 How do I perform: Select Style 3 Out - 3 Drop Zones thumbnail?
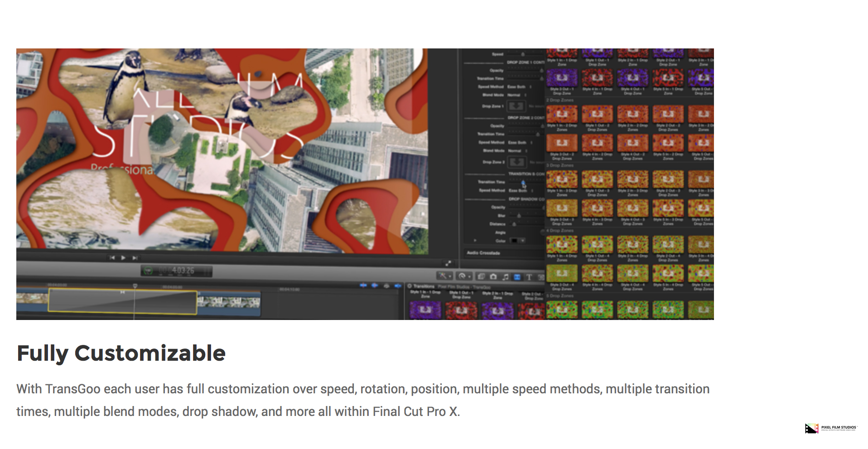[562, 208]
